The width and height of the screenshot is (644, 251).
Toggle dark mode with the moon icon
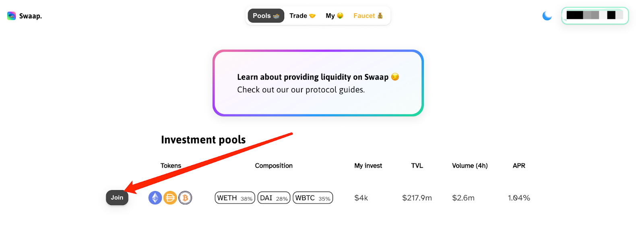(x=547, y=16)
